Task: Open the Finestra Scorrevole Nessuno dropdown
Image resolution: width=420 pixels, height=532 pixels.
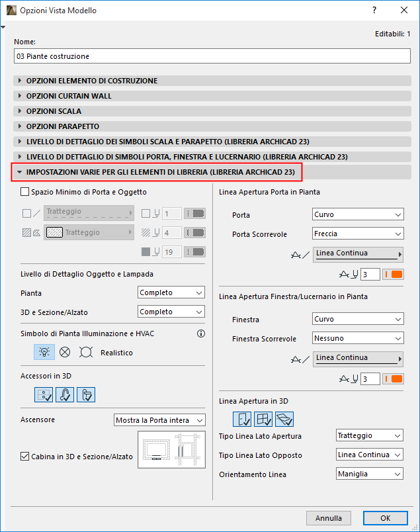Action: click(358, 338)
